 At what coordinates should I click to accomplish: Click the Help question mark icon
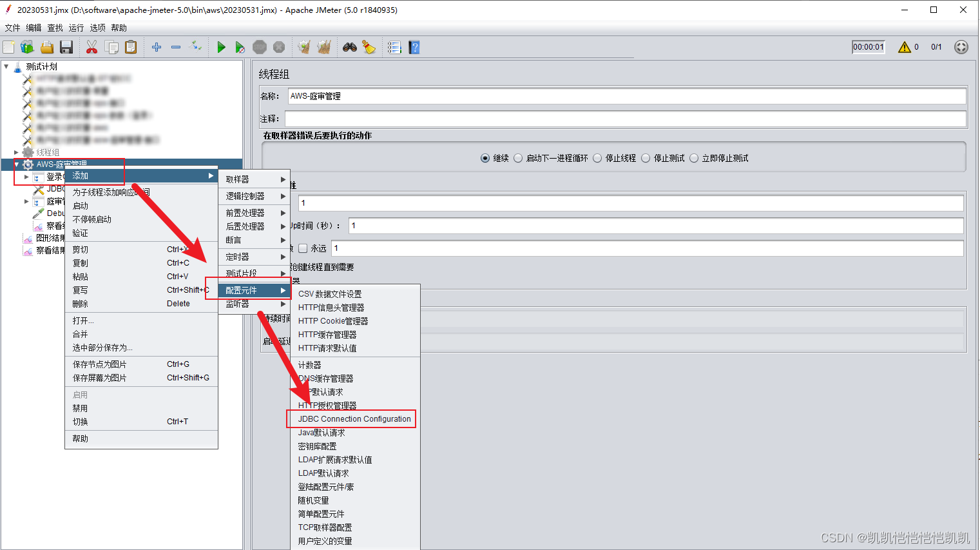[x=414, y=47]
